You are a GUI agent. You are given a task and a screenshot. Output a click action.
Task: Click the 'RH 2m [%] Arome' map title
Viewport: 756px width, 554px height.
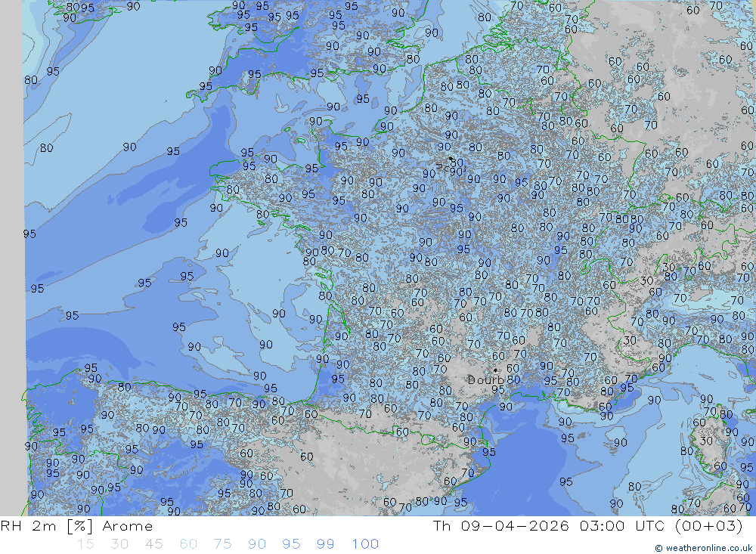(x=76, y=525)
